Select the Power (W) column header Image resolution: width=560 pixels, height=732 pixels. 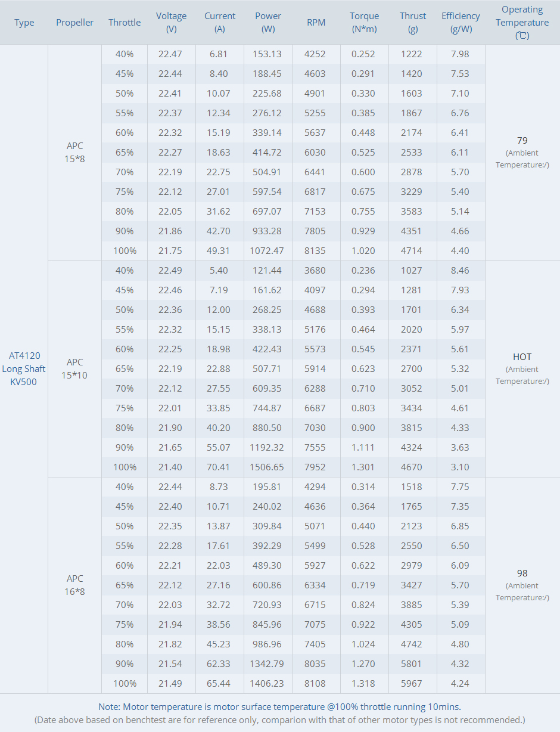[268, 23]
